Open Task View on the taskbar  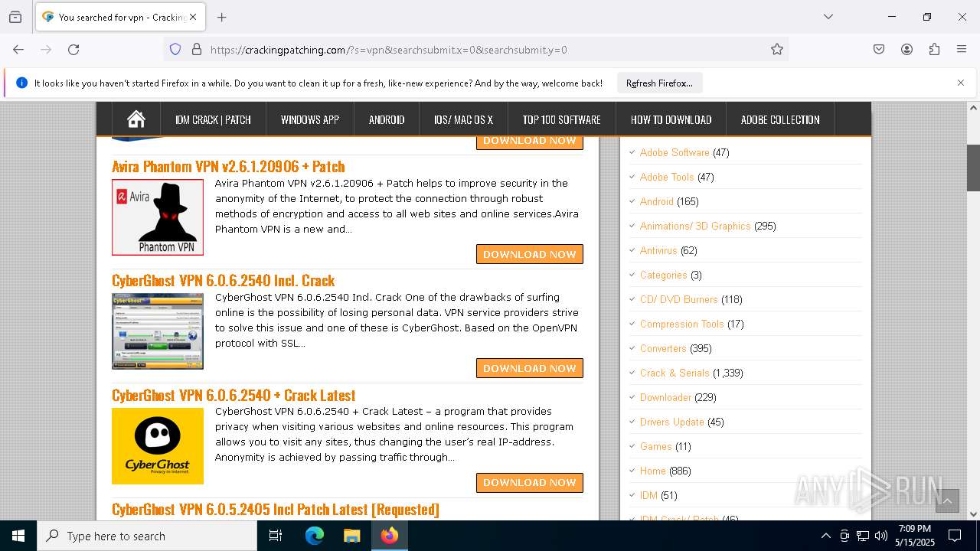[x=276, y=536]
